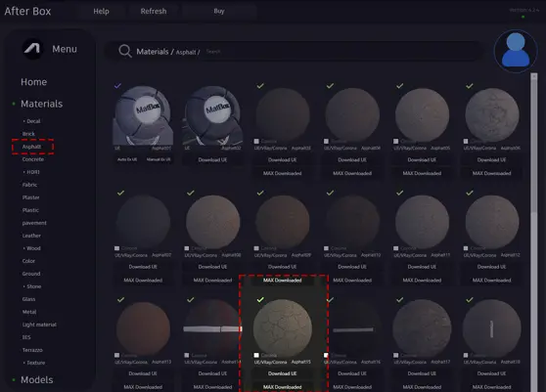The image size is (546, 392).
Task: Open the Help menu
Action: pos(101,11)
